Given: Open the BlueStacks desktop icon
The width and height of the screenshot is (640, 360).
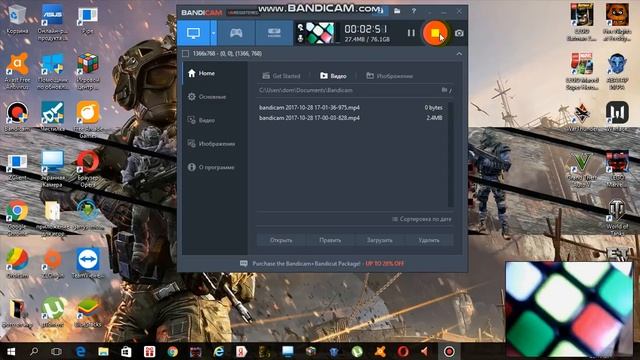Looking at the screenshot, I should pyautogui.click(x=87, y=312).
